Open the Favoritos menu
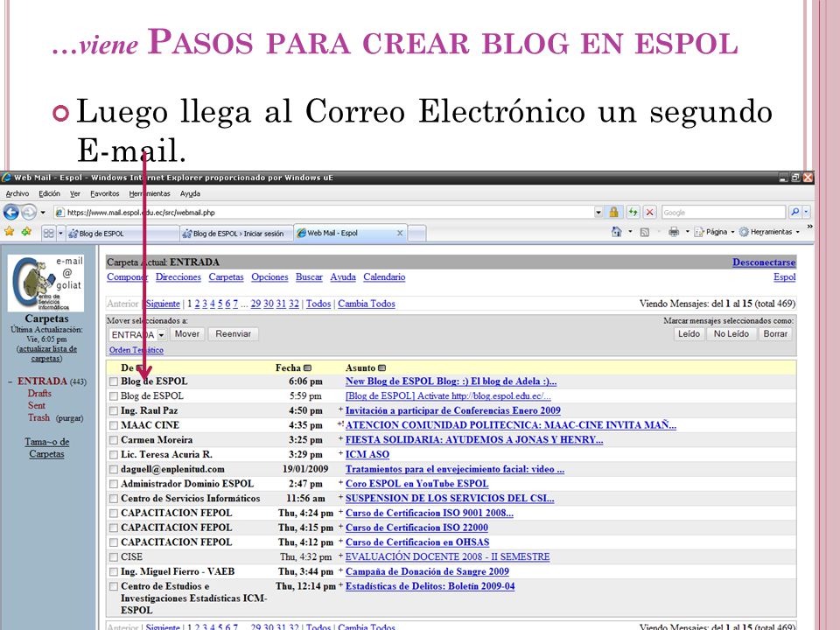 [x=104, y=193]
